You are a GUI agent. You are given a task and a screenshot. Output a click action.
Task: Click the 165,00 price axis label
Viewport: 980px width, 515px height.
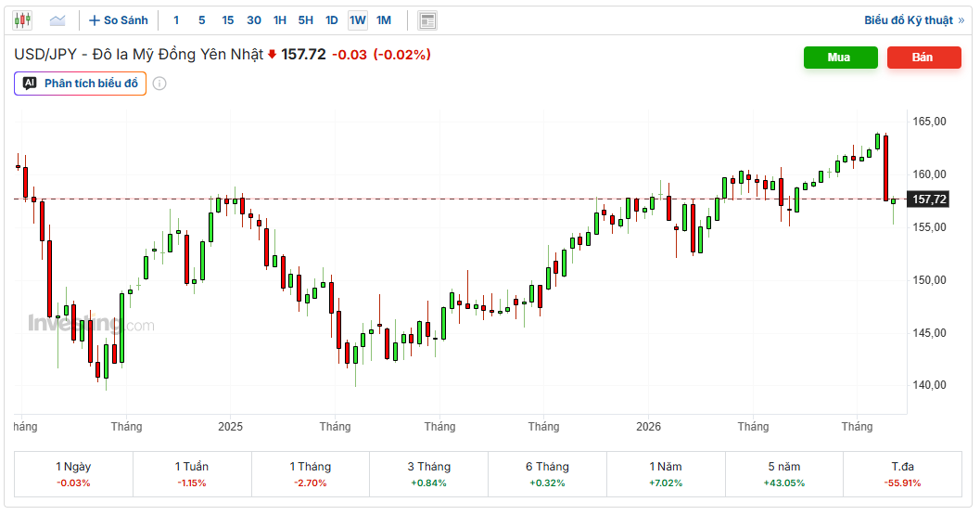(x=929, y=122)
